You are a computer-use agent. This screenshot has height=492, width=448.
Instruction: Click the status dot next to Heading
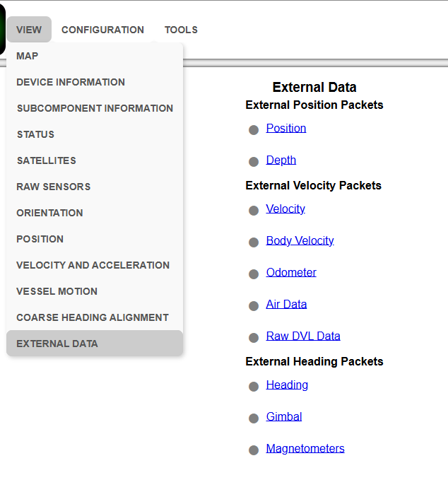click(254, 387)
